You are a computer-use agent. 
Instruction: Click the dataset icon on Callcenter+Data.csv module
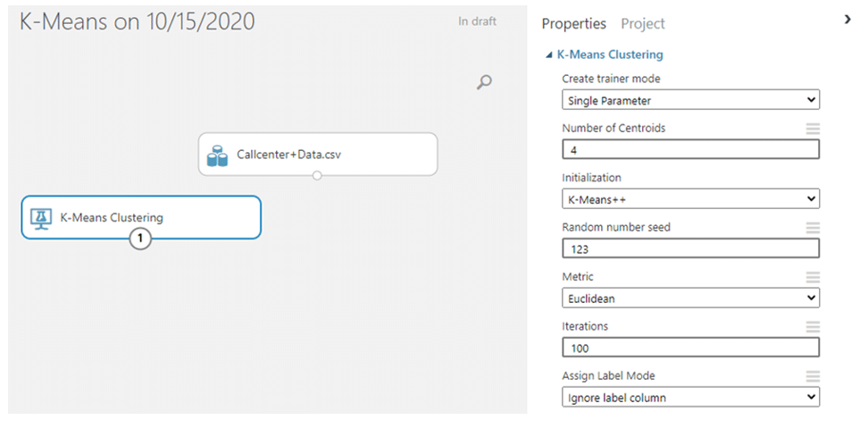[x=219, y=155]
